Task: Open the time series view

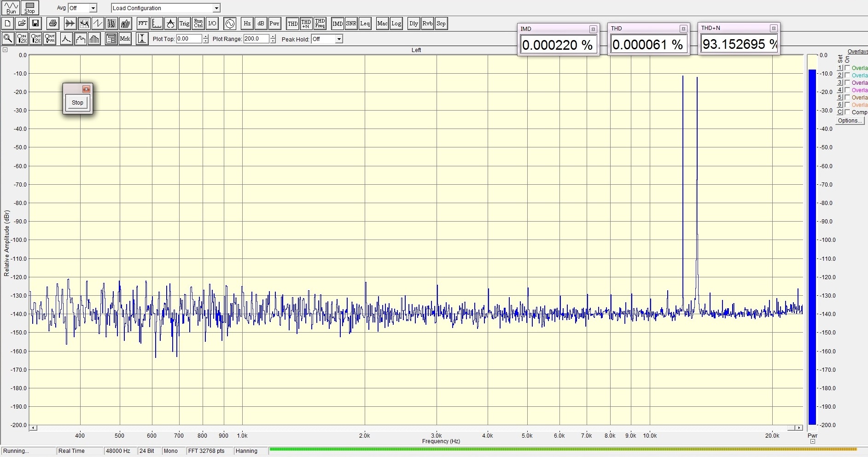Action: tap(70, 23)
